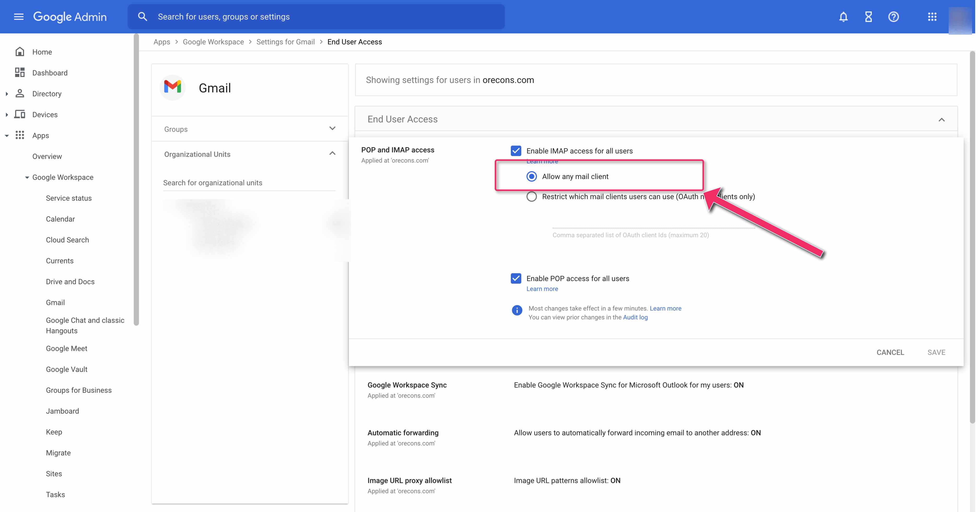The width and height of the screenshot is (980, 512).
Task: Focus Search for organizational units field
Action: coord(249,183)
